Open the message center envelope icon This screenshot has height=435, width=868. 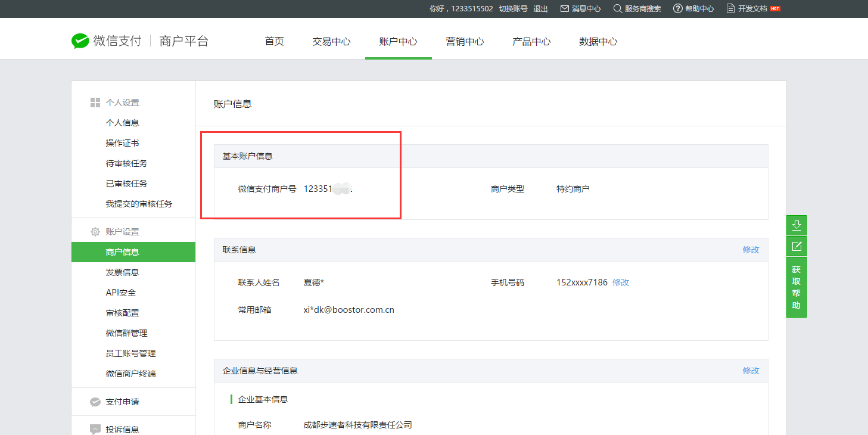[564, 9]
